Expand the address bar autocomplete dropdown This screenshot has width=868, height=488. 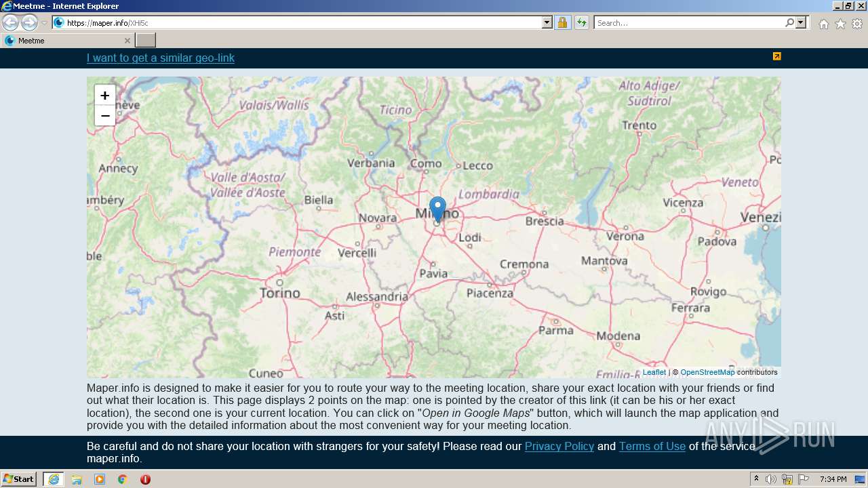(x=547, y=22)
